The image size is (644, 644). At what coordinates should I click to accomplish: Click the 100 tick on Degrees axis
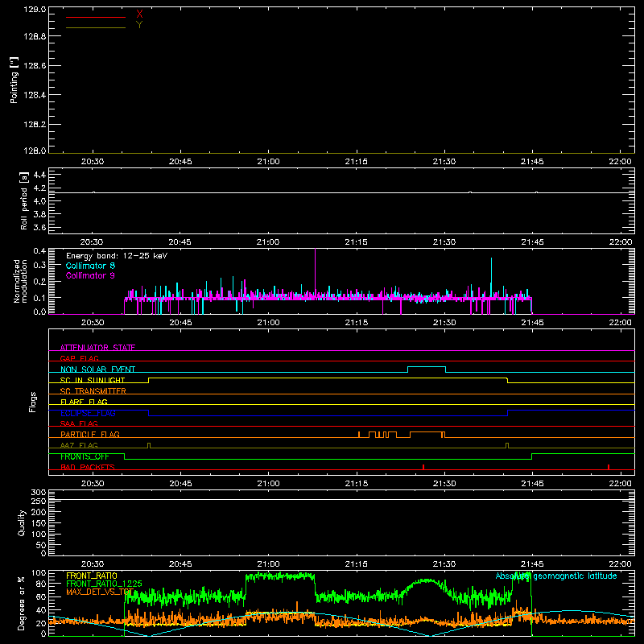39,573
